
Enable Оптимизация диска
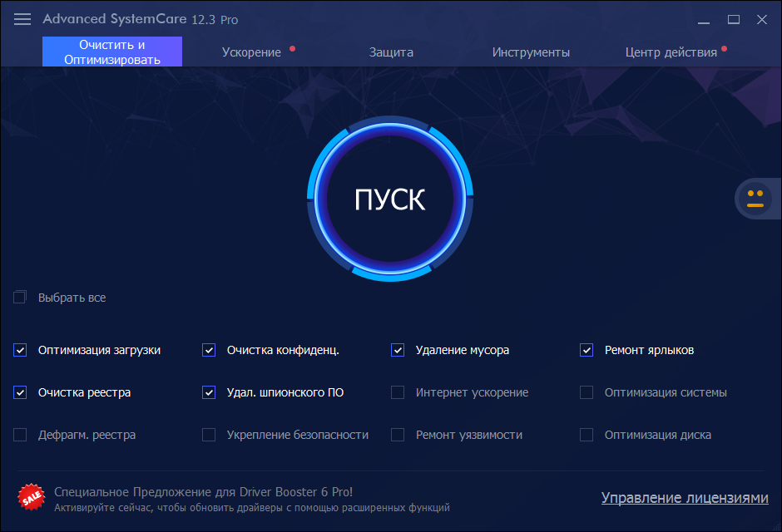point(586,434)
